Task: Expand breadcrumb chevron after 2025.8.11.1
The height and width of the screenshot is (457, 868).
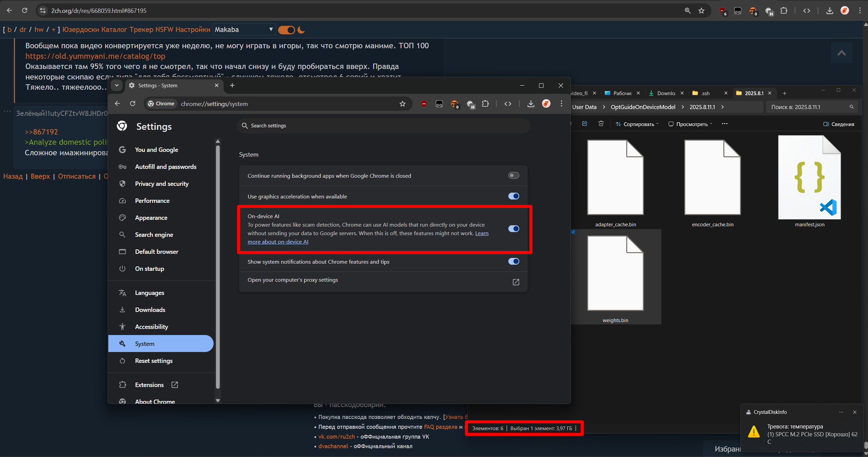Action: pos(722,107)
